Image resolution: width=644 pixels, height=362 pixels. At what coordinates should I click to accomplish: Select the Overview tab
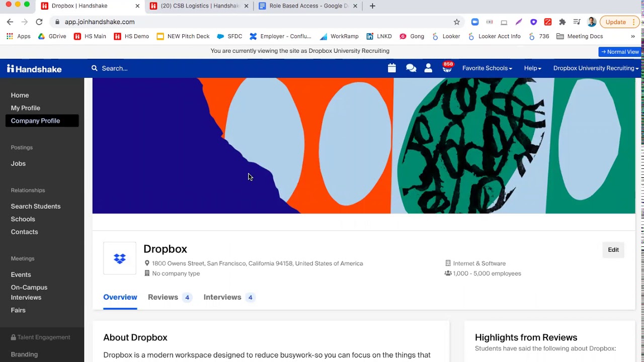120,297
